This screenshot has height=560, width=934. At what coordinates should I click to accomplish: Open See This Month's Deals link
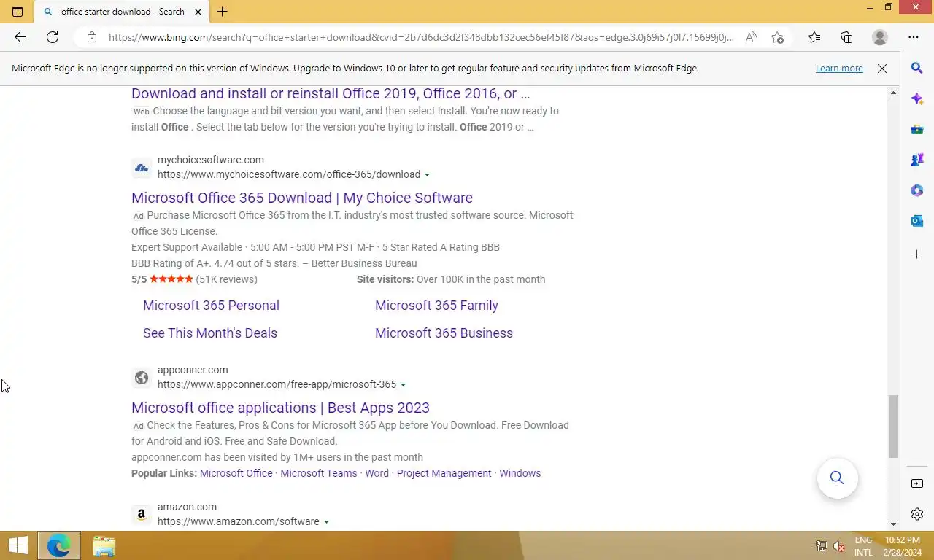[x=210, y=333]
